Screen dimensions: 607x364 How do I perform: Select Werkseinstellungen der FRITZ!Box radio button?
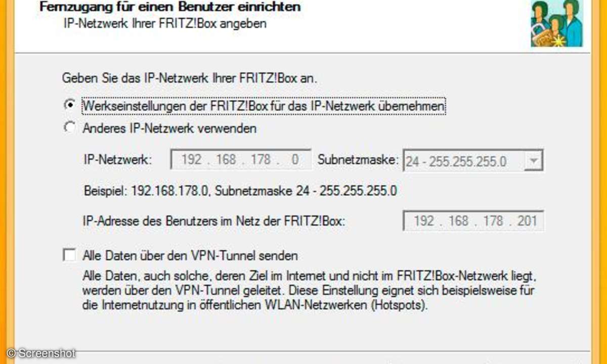(x=69, y=106)
